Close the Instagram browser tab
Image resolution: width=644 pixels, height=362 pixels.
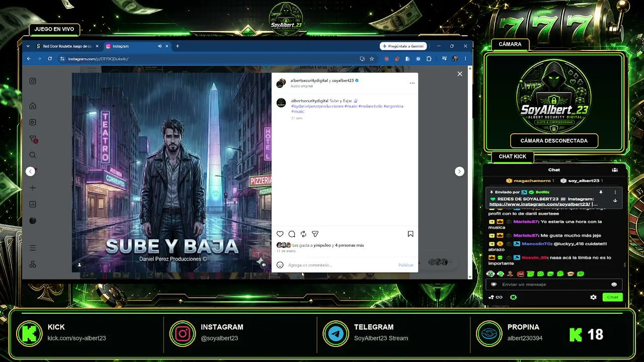coord(167,46)
